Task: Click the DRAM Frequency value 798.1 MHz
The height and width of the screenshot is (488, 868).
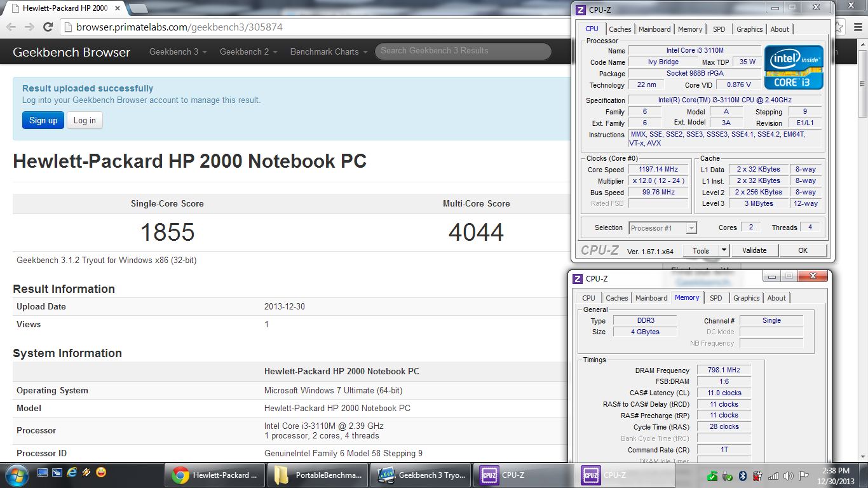Action: pos(724,370)
